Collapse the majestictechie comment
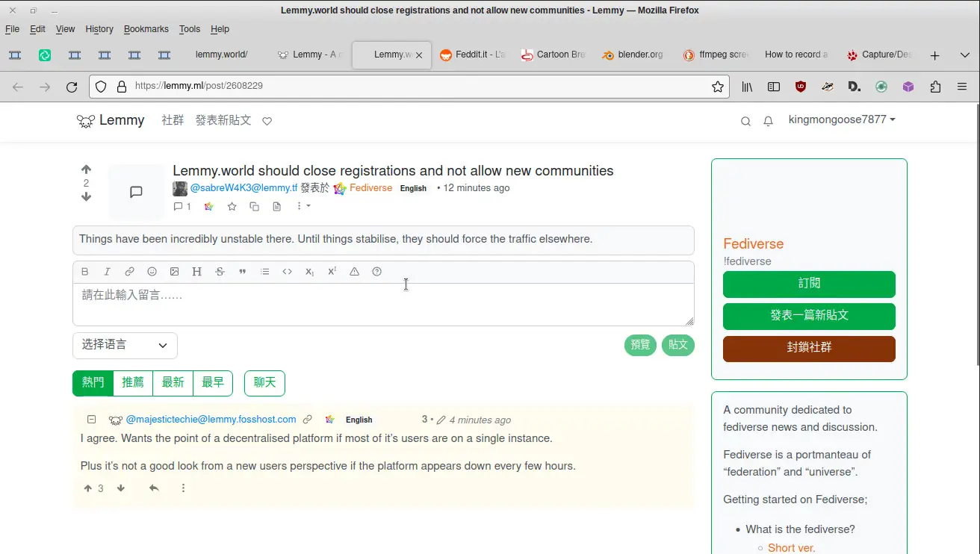 click(91, 420)
